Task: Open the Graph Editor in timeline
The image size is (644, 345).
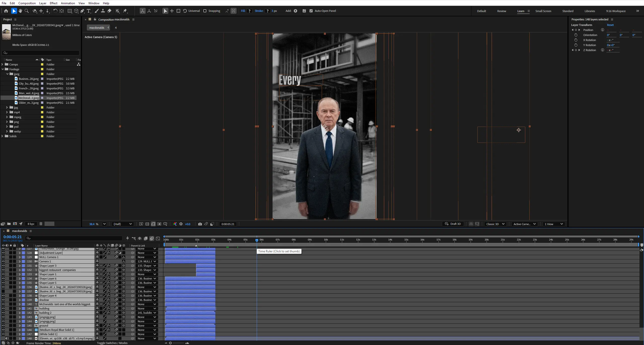Action: click(x=158, y=238)
